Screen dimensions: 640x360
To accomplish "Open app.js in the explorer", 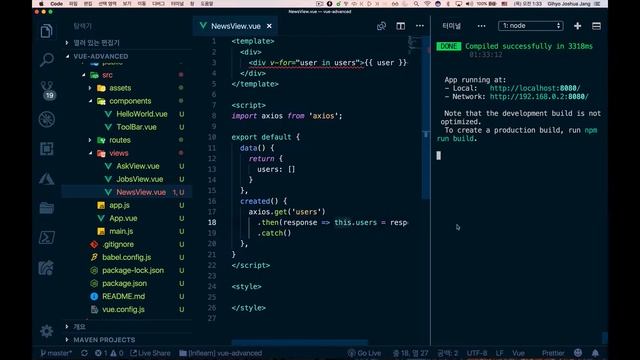I will tap(119, 205).
